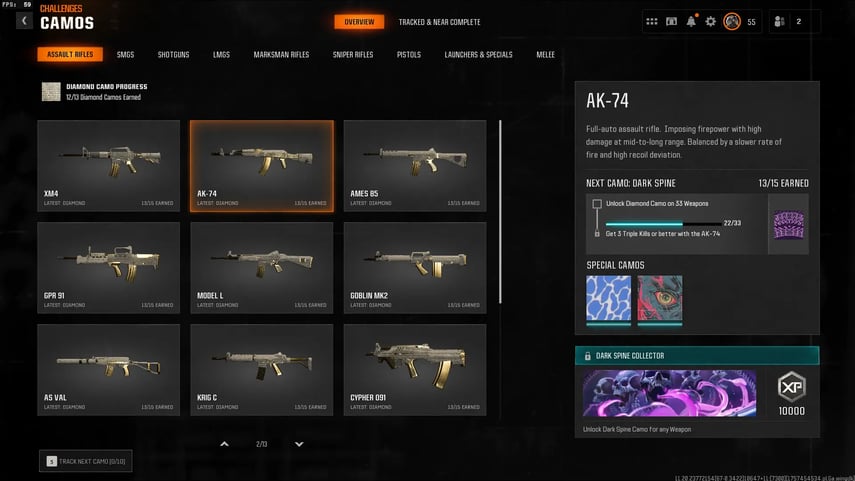Switch to the SMGs tab
The width and height of the screenshot is (855, 481).
pos(125,55)
